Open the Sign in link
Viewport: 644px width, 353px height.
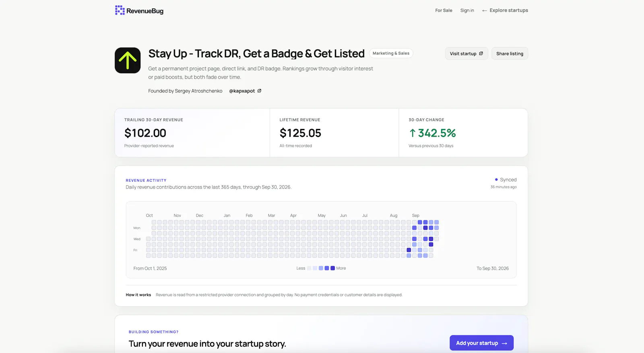click(467, 10)
